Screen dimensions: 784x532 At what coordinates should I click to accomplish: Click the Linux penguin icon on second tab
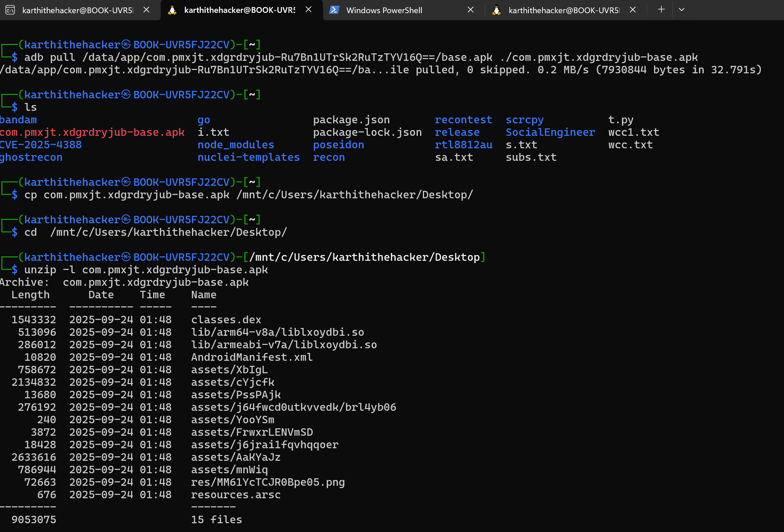click(172, 10)
